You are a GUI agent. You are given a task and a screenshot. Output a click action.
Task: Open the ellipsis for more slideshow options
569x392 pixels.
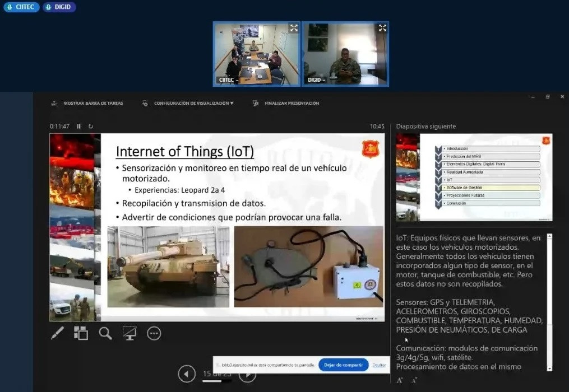[154, 333]
